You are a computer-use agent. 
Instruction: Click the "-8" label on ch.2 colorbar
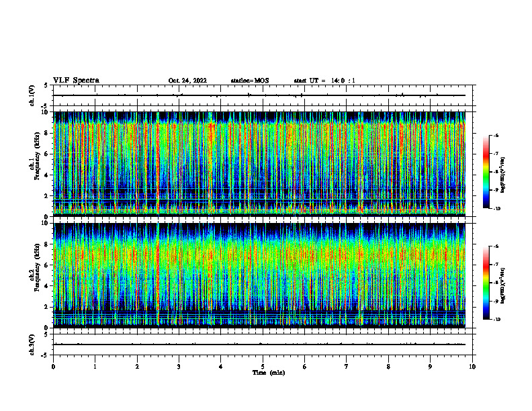(496, 283)
